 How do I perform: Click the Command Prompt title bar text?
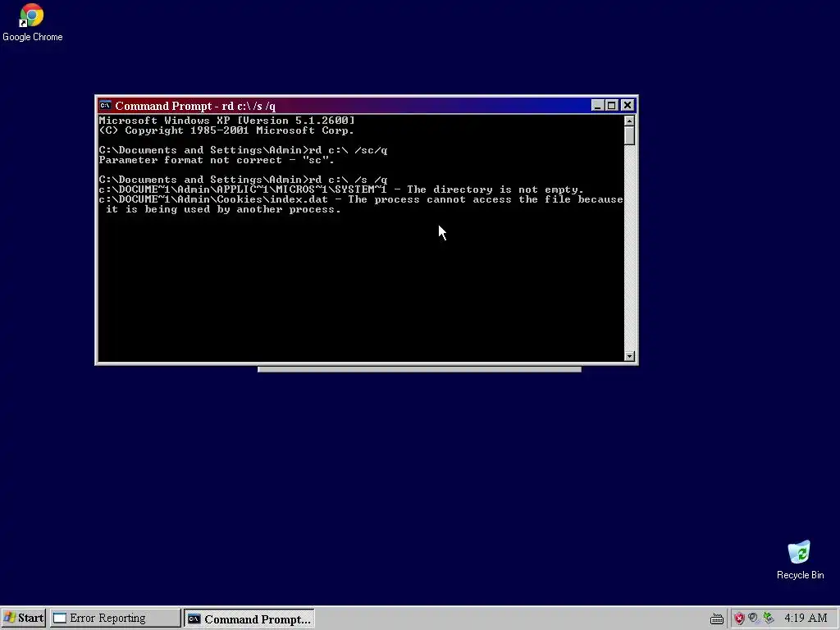(x=195, y=106)
